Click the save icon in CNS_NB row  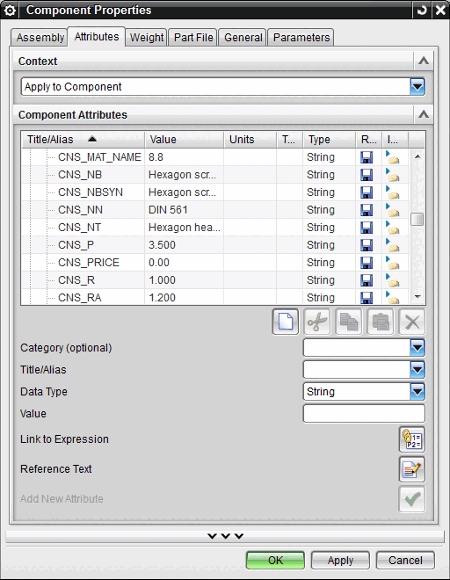pyautogui.click(x=366, y=175)
